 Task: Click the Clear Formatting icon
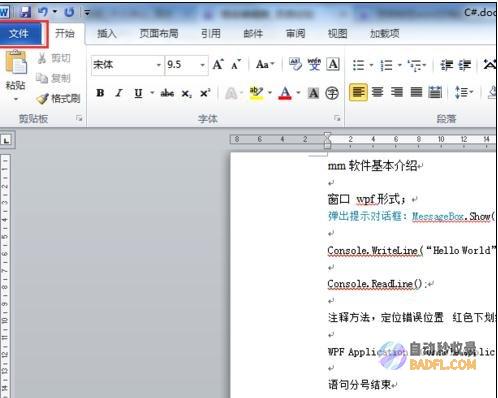tap(295, 64)
